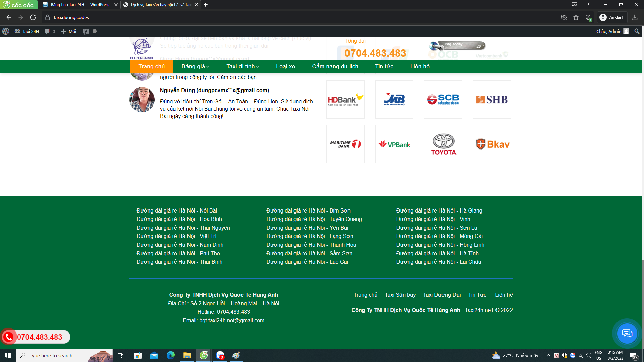
Task: Click the admin bar search magnifier
Action: tap(637, 31)
